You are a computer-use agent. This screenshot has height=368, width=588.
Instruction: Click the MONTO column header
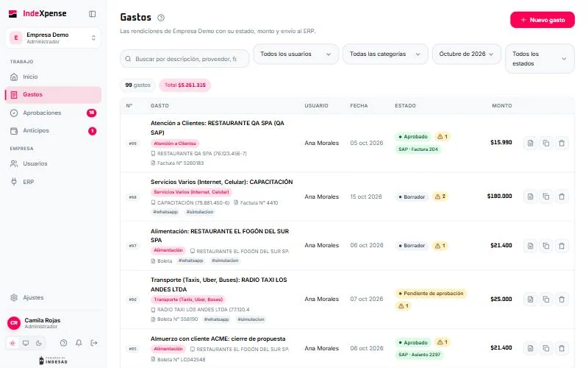click(502, 106)
